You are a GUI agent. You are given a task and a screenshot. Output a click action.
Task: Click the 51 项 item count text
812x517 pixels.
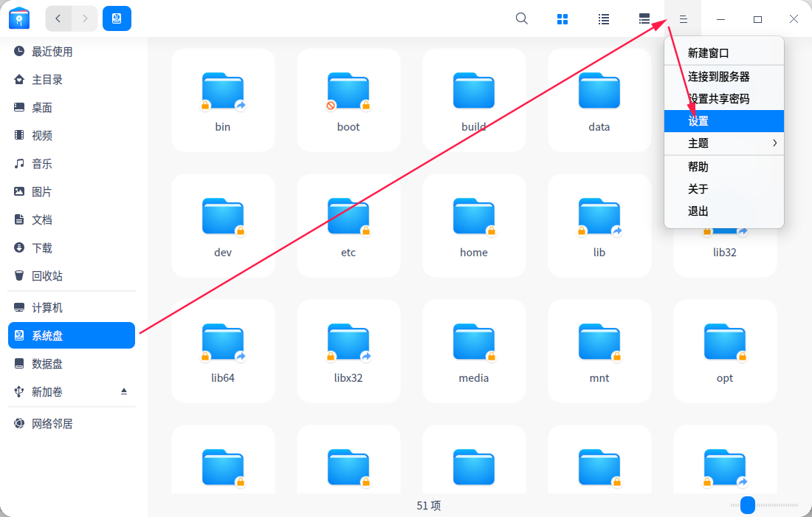tap(428, 506)
